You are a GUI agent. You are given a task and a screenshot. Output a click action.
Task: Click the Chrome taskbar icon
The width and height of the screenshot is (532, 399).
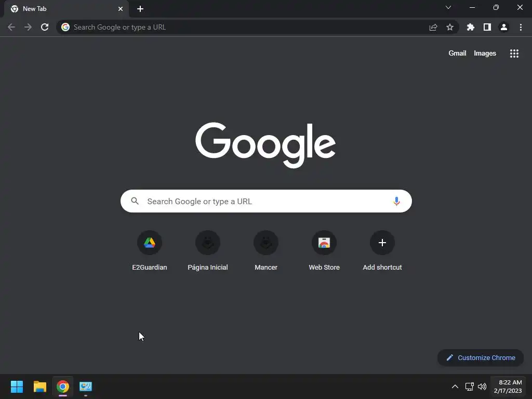[x=63, y=387]
